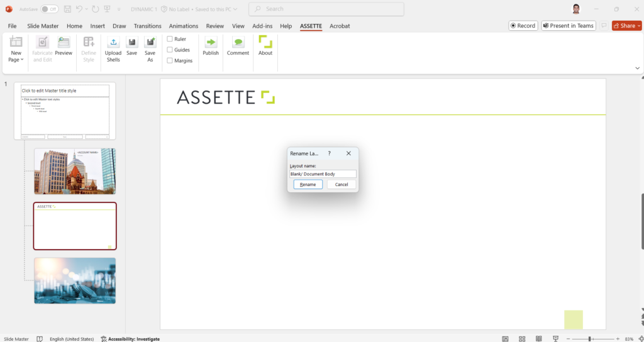Viewport: 644px width, 342px height.
Task: Open the user account profile picture
Action: (x=577, y=9)
